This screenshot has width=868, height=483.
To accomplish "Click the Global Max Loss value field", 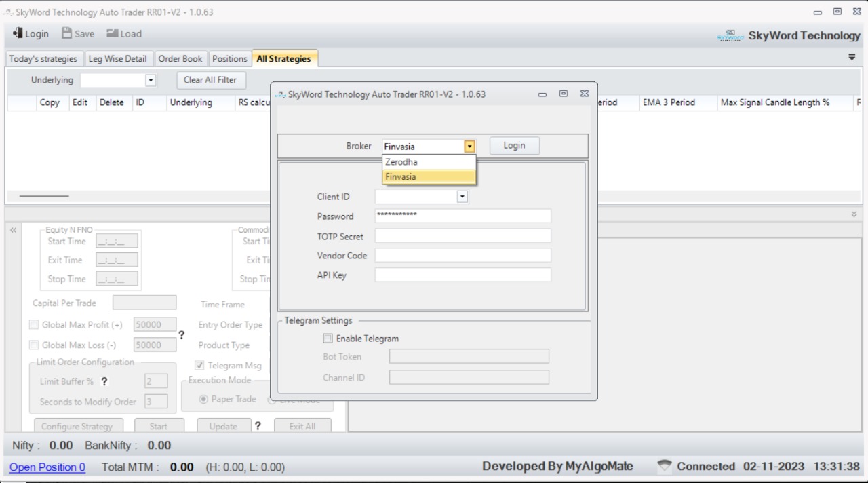I will click(x=155, y=345).
